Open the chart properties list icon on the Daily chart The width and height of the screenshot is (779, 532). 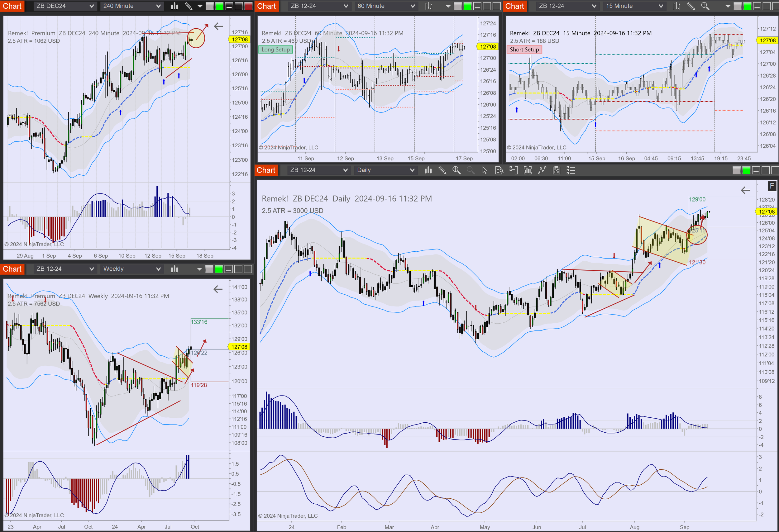[x=571, y=170]
